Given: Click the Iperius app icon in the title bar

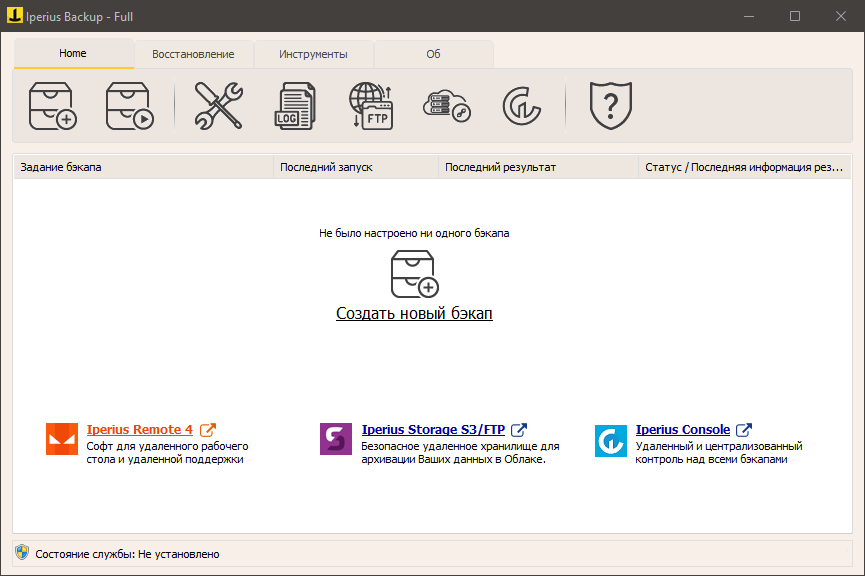Looking at the screenshot, I should click(x=16, y=15).
